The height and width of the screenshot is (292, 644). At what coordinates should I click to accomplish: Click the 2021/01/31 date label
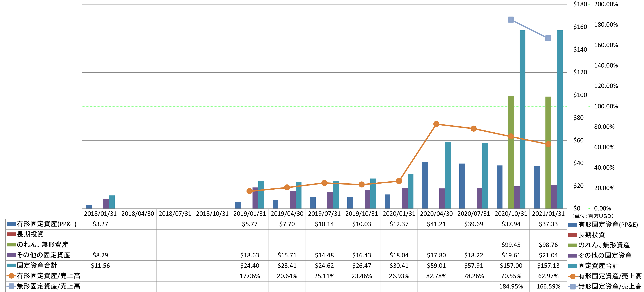548,214
